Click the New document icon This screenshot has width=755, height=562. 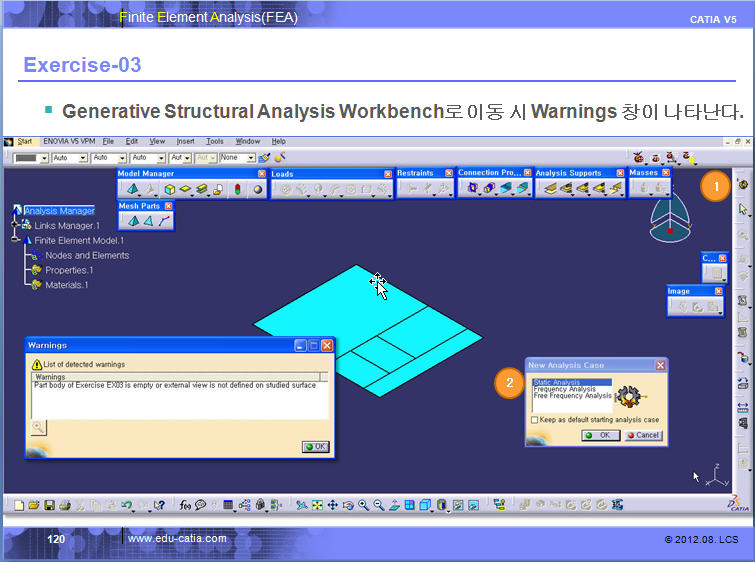(x=19, y=505)
